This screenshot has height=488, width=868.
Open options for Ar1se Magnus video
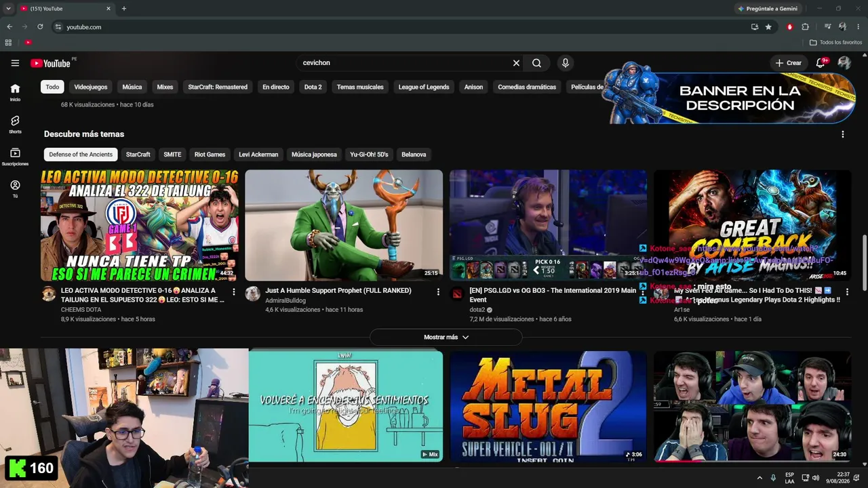[847, 292]
